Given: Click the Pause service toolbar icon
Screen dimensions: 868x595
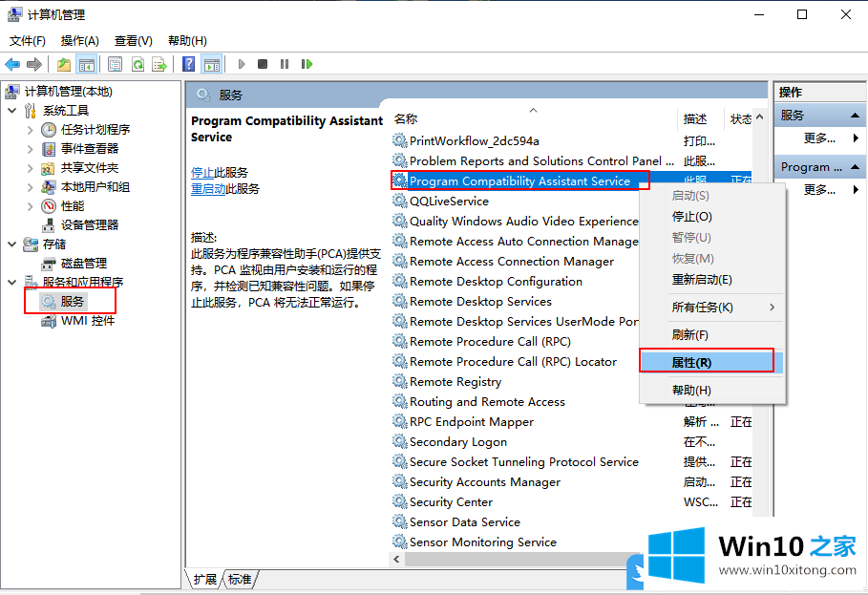Looking at the screenshot, I should [x=285, y=64].
